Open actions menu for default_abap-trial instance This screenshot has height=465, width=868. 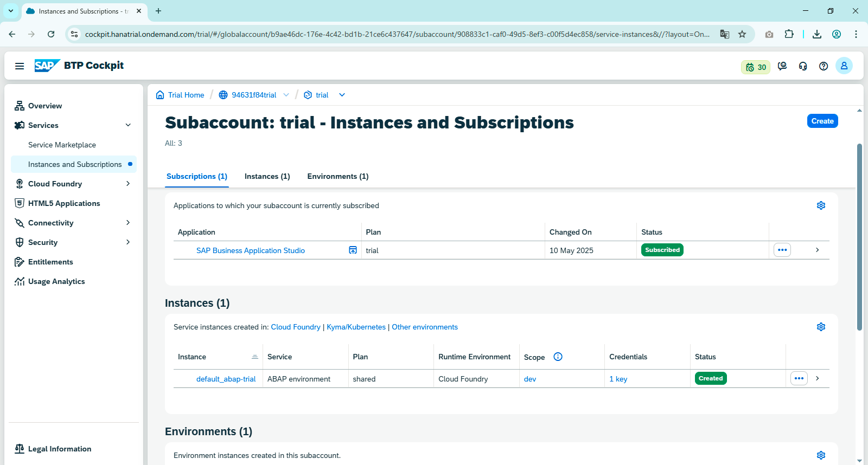coord(799,378)
